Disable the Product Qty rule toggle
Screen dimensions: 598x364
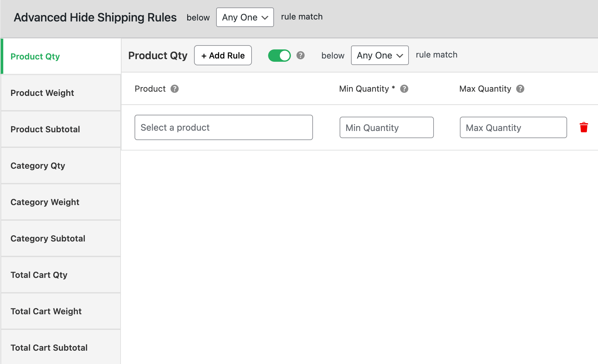pyautogui.click(x=279, y=55)
